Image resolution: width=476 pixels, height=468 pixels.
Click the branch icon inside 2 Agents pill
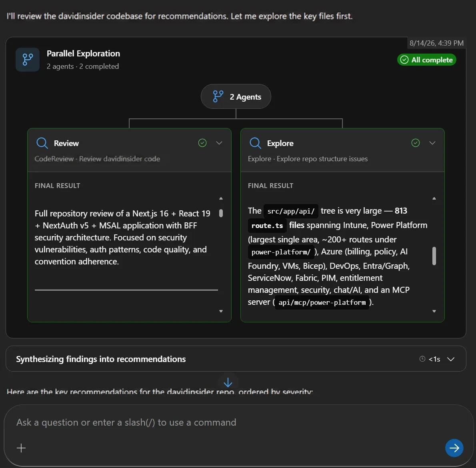point(218,96)
